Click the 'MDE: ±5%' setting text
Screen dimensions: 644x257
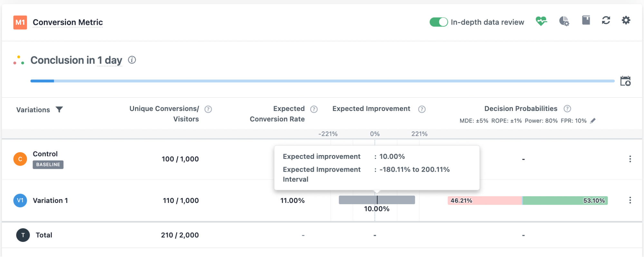pyautogui.click(x=474, y=121)
